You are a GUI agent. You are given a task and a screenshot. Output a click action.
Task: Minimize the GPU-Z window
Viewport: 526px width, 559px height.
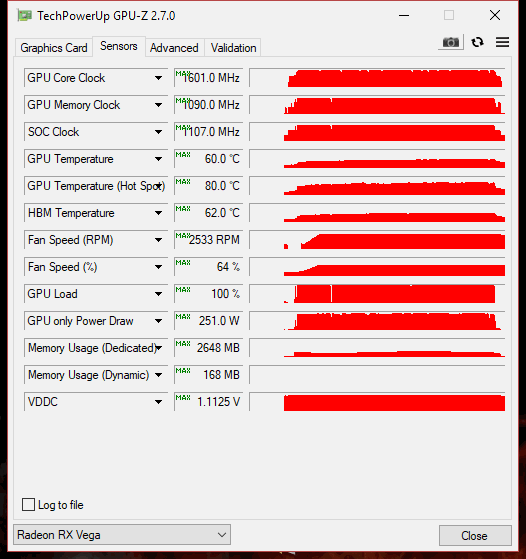coord(404,16)
